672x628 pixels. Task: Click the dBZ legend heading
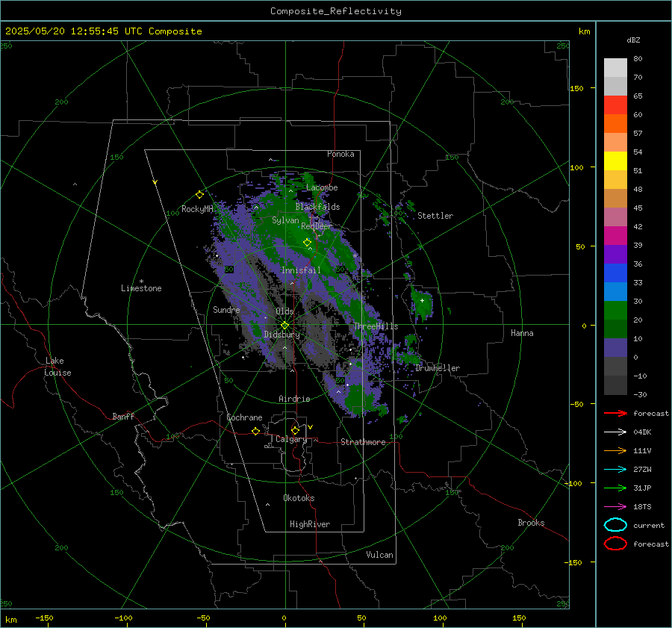(x=633, y=40)
